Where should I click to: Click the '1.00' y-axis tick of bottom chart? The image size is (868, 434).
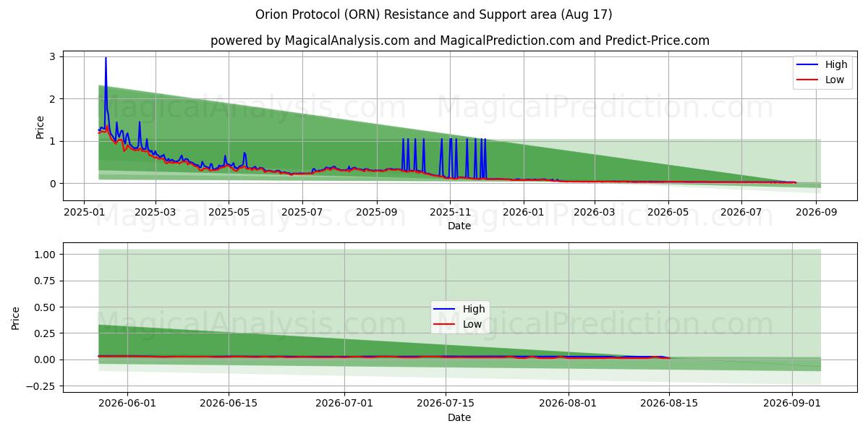point(46,255)
